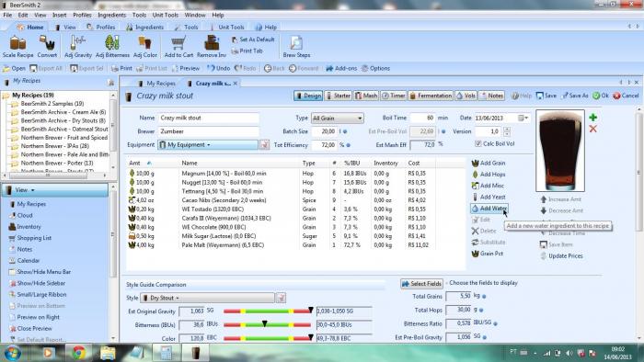Screen dimensions: 644x362
Task: Open the Unit Tools menu
Action: point(165,15)
